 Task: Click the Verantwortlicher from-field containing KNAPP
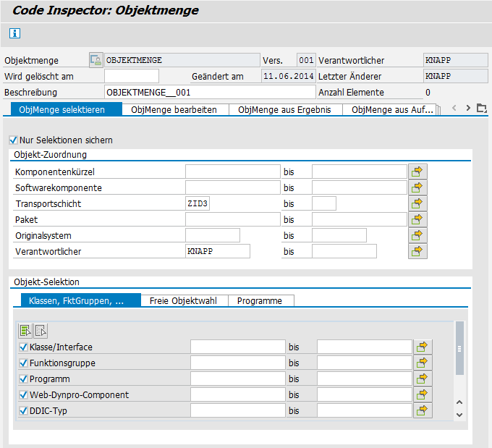(x=218, y=251)
